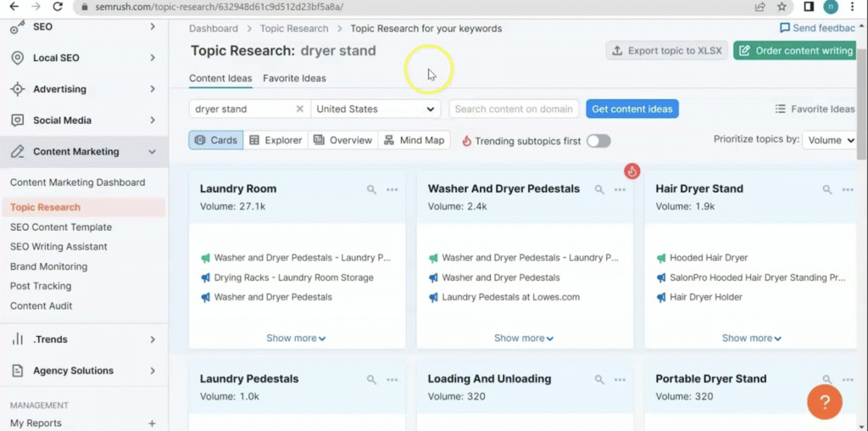This screenshot has width=868, height=431.
Task: Collapse the Content Marketing section
Action: pos(153,152)
